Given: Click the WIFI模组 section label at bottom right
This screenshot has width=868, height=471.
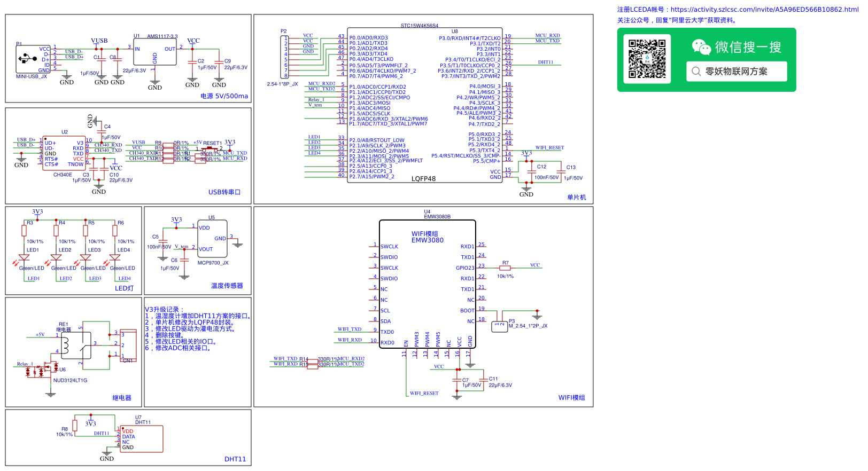Looking at the screenshot, I should tap(572, 398).
